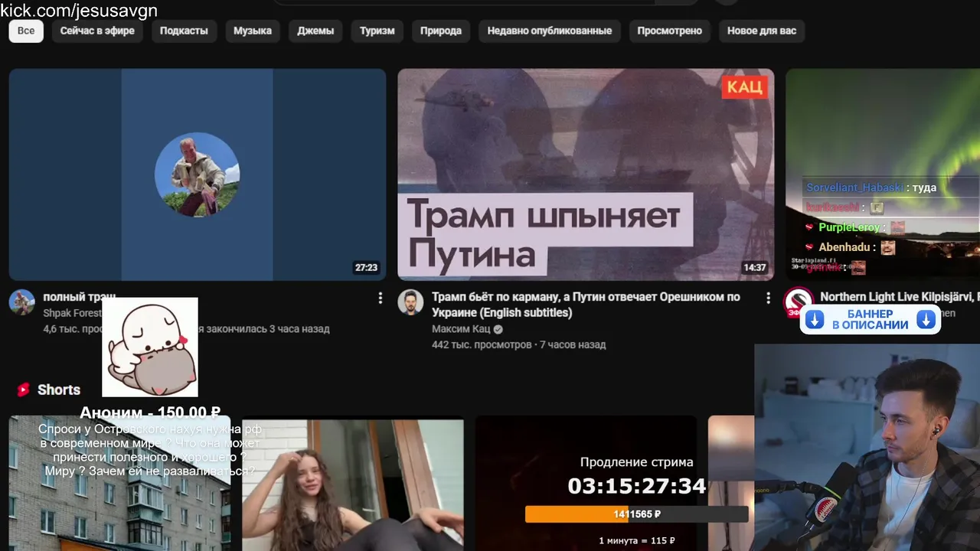
Task: Select the 'Все' filter chip
Action: tap(26, 31)
